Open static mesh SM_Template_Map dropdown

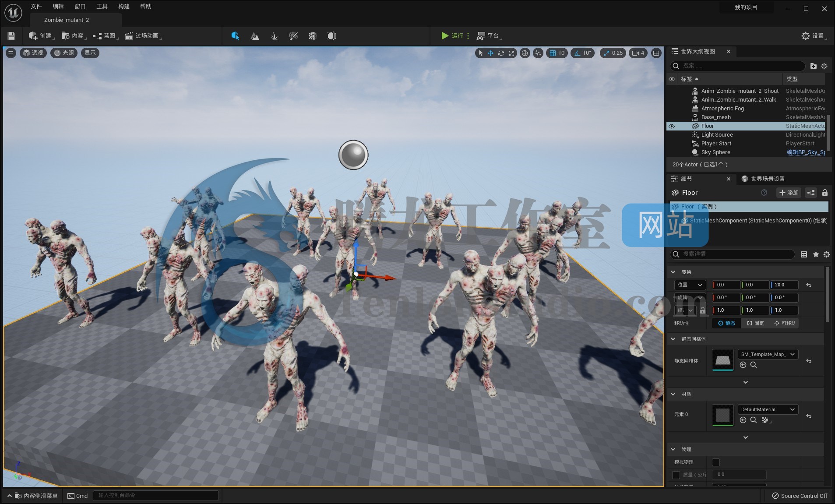tap(768, 354)
